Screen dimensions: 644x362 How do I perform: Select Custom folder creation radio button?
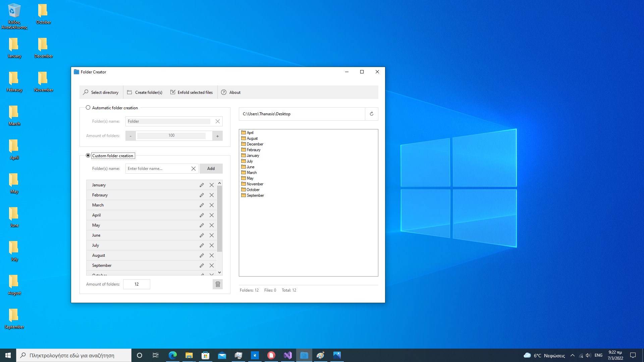(88, 156)
